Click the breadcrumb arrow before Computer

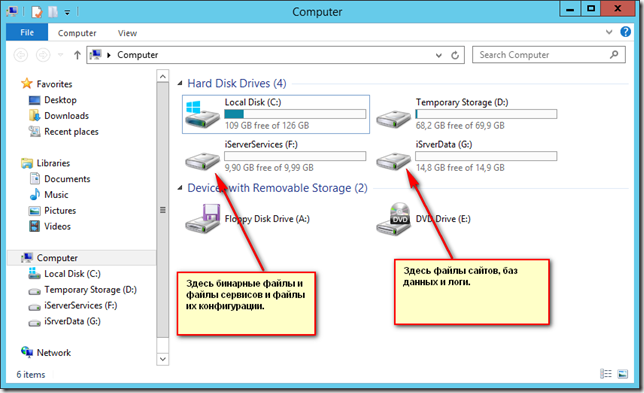coord(109,55)
